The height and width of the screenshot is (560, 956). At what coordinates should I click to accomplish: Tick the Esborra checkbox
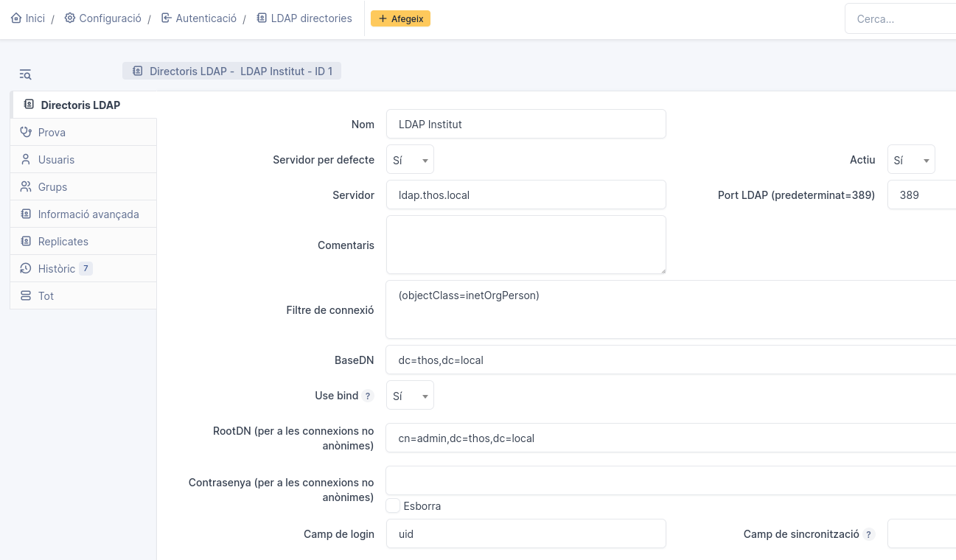(393, 505)
